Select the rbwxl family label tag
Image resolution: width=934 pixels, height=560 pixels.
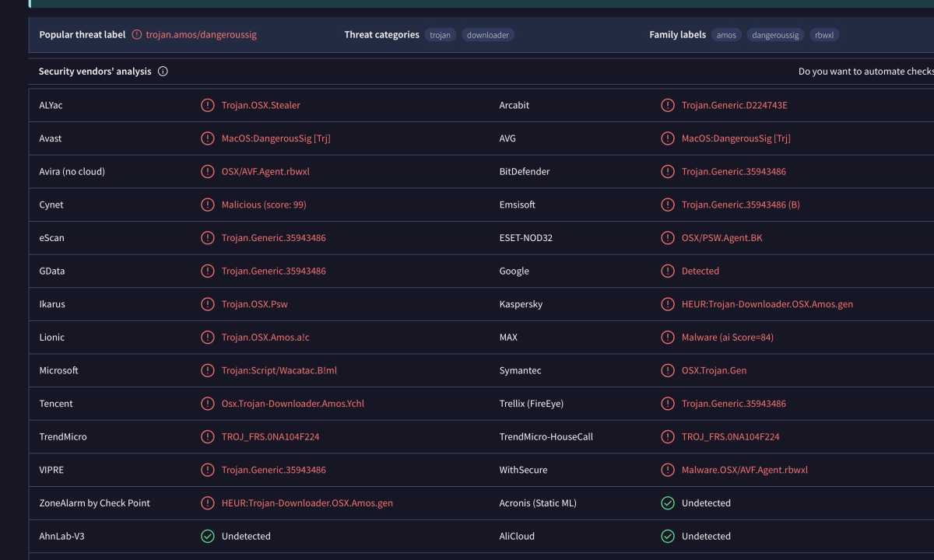(x=824, y=35)
